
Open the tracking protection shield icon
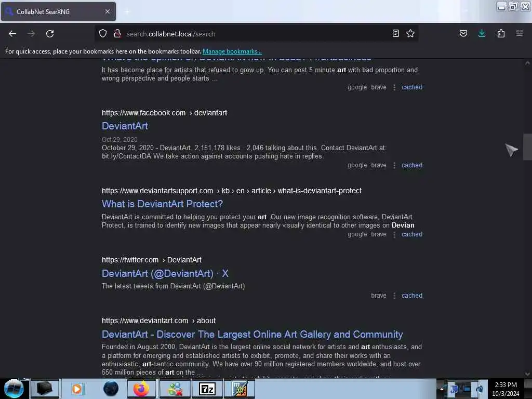(x=103, y=33)
